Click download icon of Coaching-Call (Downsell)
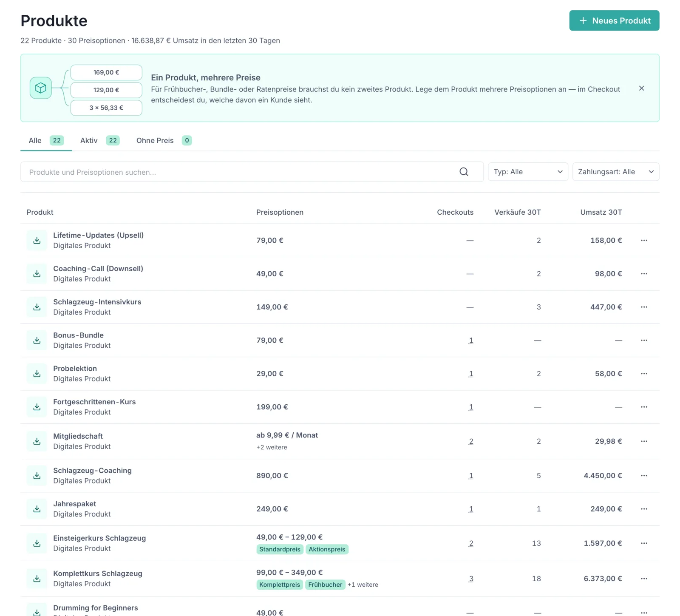This screenshot has height=616, width=680. click(x=37, y=274)
